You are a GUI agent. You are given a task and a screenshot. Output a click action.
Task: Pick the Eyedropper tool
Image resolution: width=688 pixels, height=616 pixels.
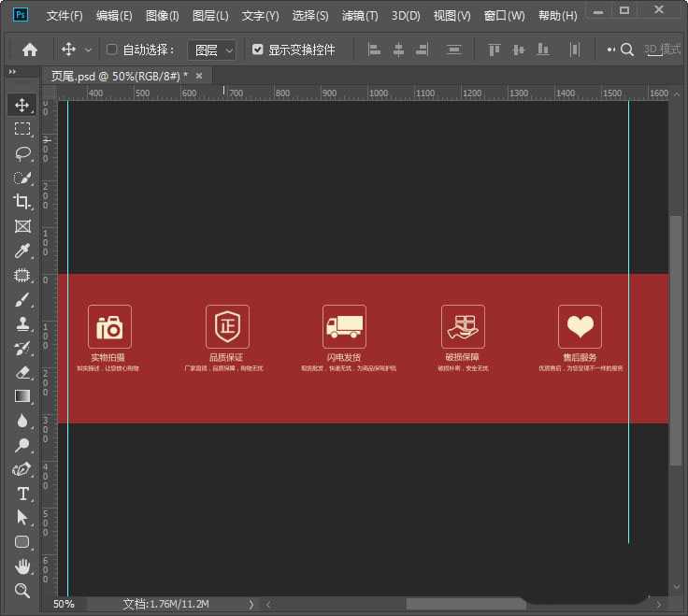pyautogui.click(x=22, y=251)
